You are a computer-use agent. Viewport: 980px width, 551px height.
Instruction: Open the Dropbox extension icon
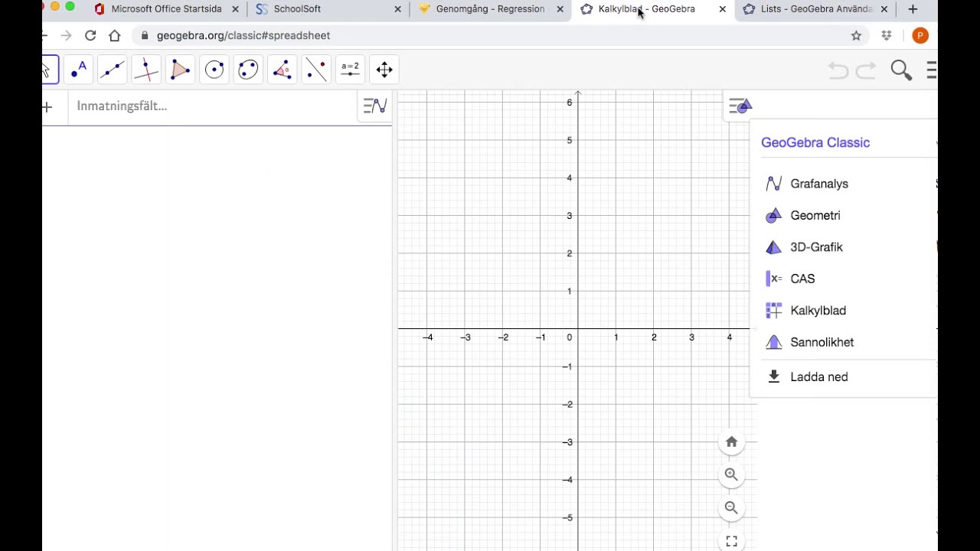tap(887, 35)
